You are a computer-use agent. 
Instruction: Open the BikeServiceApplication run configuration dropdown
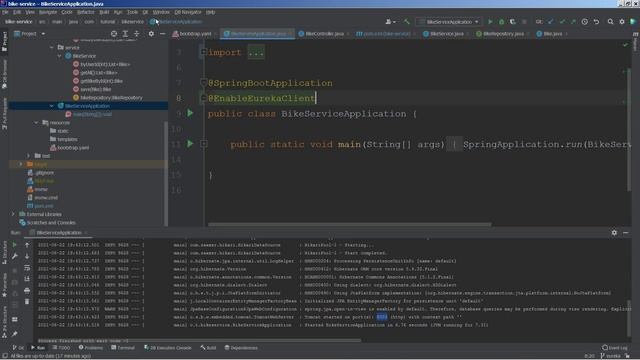point(449,22)
